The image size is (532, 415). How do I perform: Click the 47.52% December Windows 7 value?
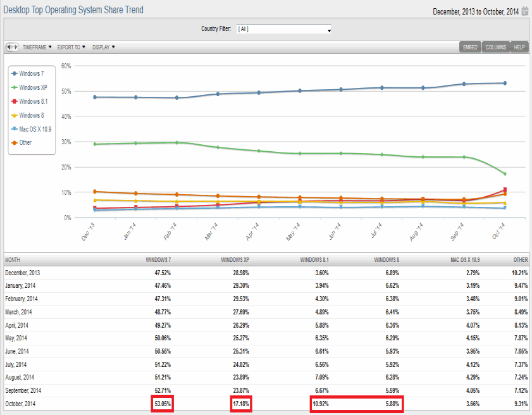coord(163,273)
